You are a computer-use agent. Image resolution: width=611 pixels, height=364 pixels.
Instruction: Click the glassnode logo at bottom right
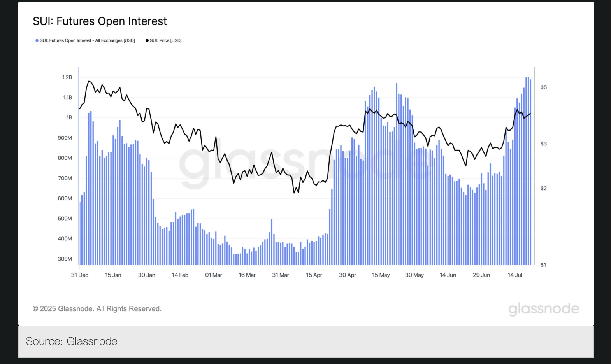click(544, 309)
